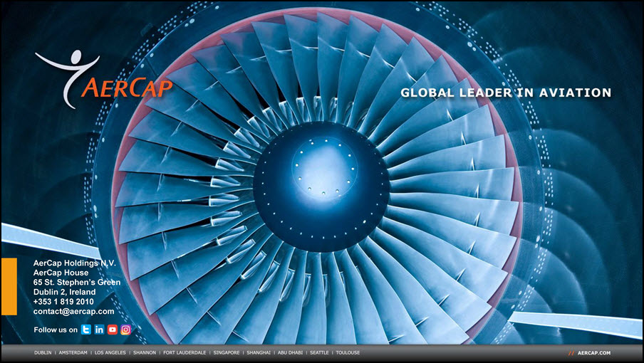Click the +353 1 819 2010 phone number

point(63,302)
